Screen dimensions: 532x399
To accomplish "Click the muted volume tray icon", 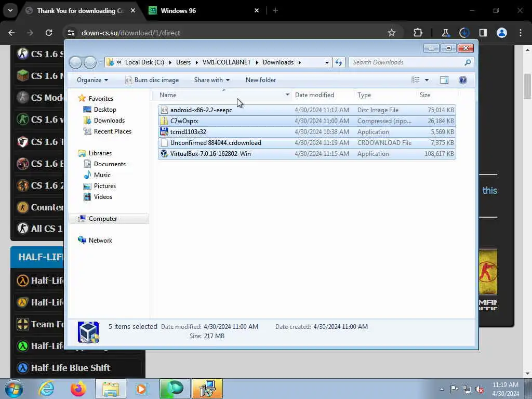I will coord(480,389).
